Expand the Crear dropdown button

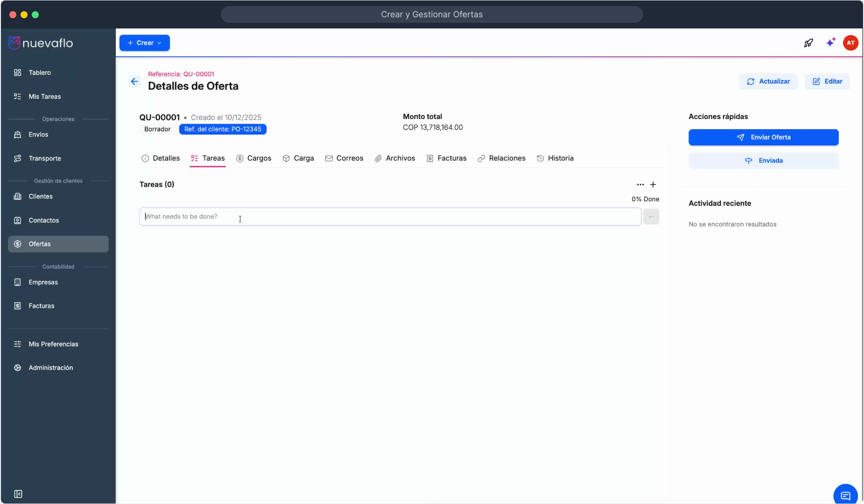pos(144,43)
